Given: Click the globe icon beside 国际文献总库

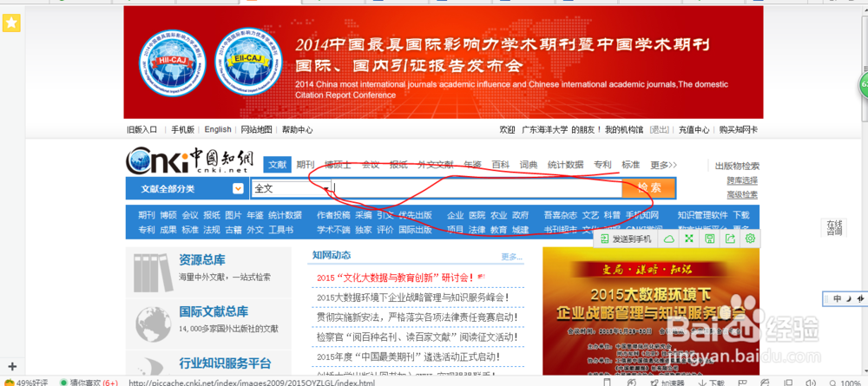Looking at the screenshot, I should click(x=153, y=324).
